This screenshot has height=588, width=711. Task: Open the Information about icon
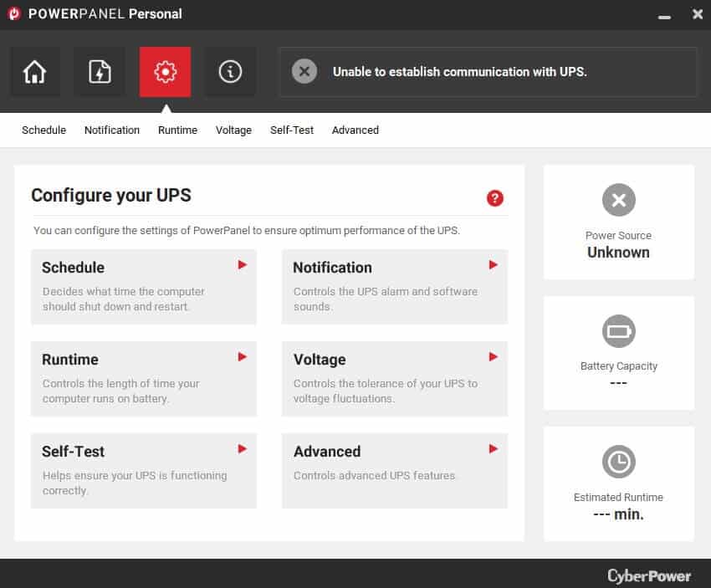point(230,72)
